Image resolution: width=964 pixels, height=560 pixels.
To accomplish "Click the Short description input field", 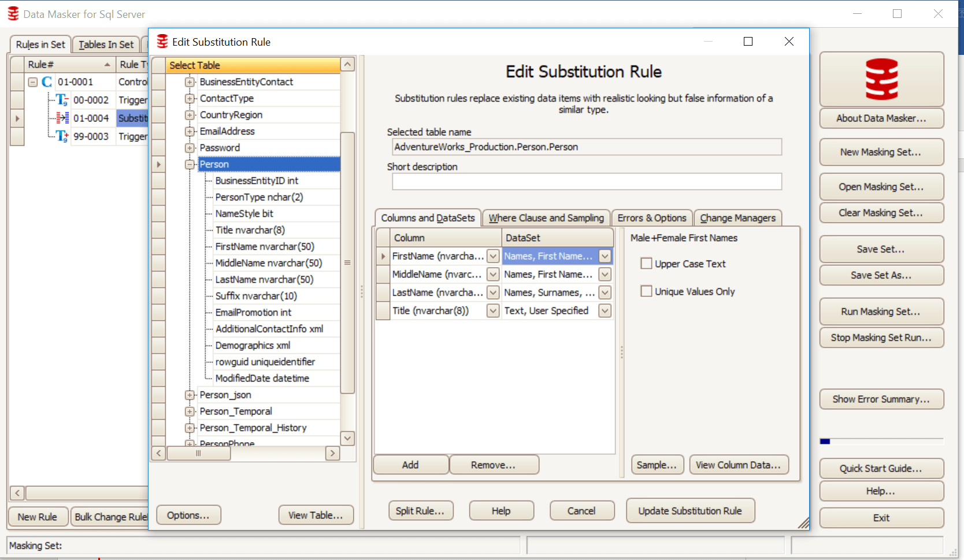I will [x=587, y=181].
